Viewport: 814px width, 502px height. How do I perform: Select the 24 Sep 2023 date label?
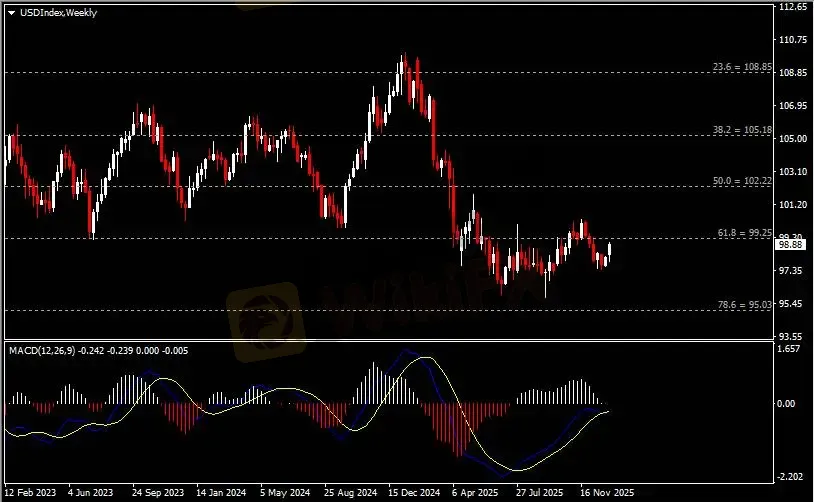(x=156, y=493)
